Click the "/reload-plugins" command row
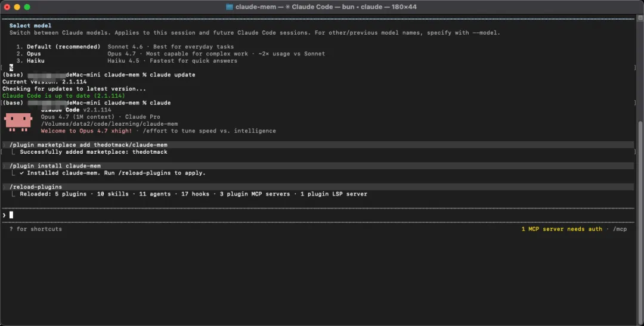The width and height of the screenshot is (644, 326). tap(318, 187)
